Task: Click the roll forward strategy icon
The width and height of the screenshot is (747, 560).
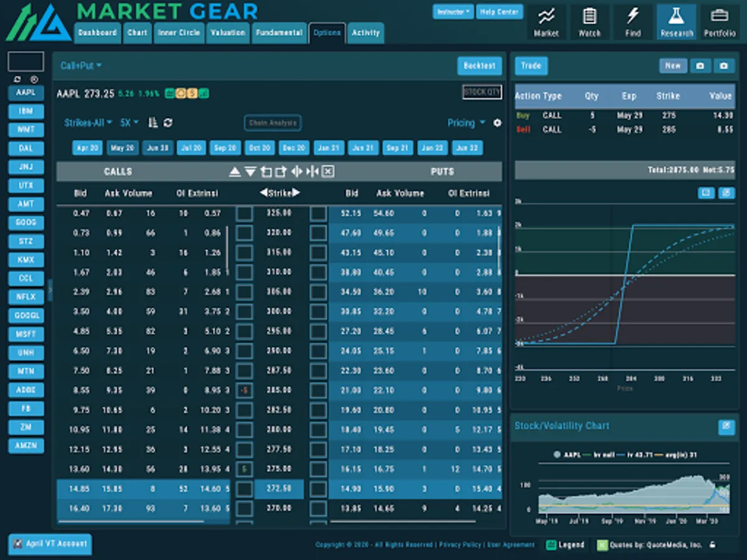Action: (x=281, y=172)
